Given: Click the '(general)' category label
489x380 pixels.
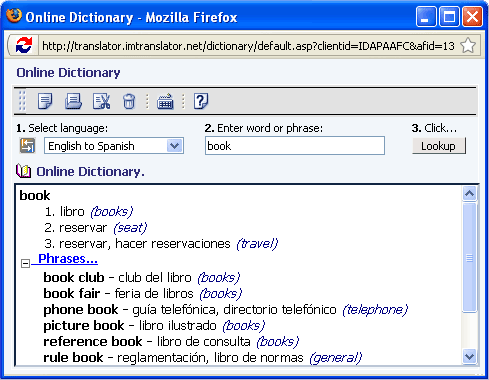Looking at the screenshot, I should pos(336,358).
